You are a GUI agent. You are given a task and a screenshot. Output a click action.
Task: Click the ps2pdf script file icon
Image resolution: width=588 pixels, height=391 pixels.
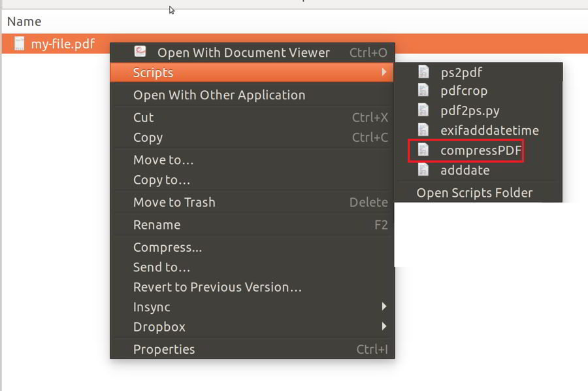[x=424, y=73]
